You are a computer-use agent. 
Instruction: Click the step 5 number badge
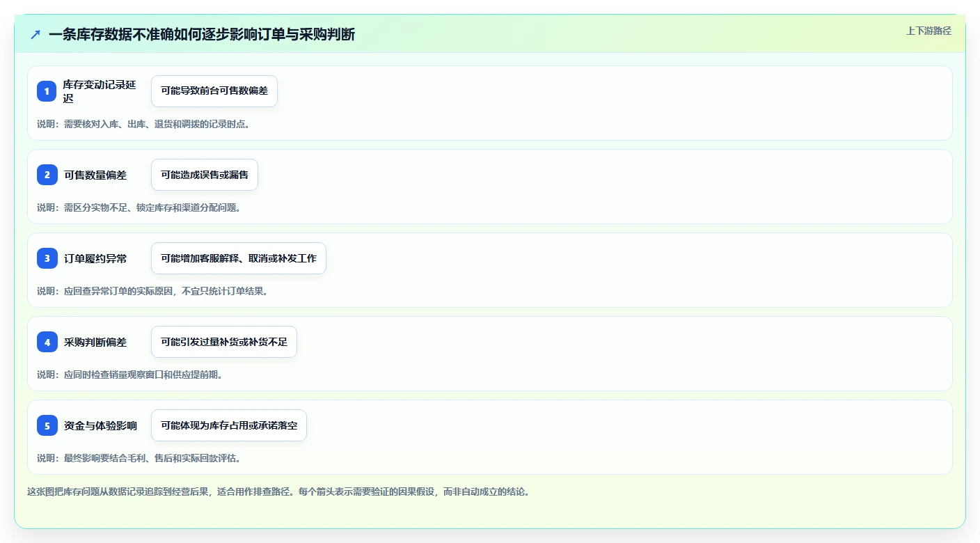47,425
